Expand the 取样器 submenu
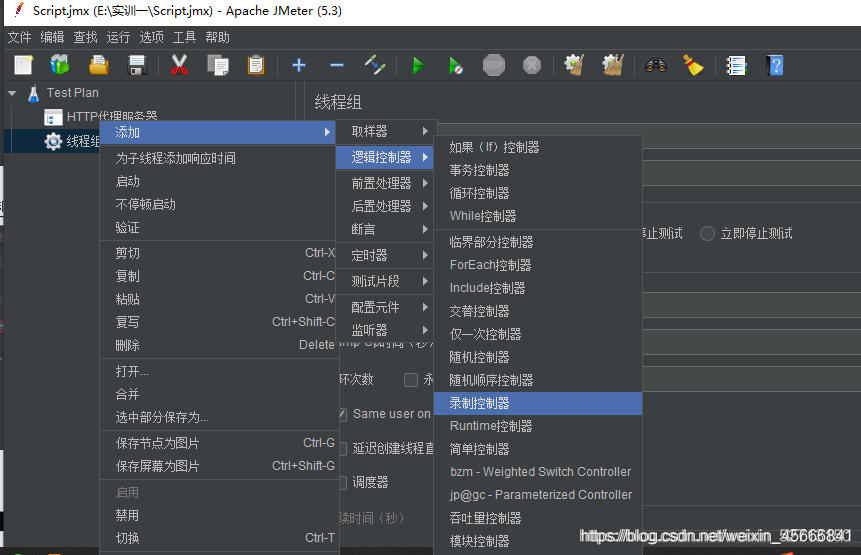The height and width of the screenshot is (555, 861). click(x=385, y=131)
